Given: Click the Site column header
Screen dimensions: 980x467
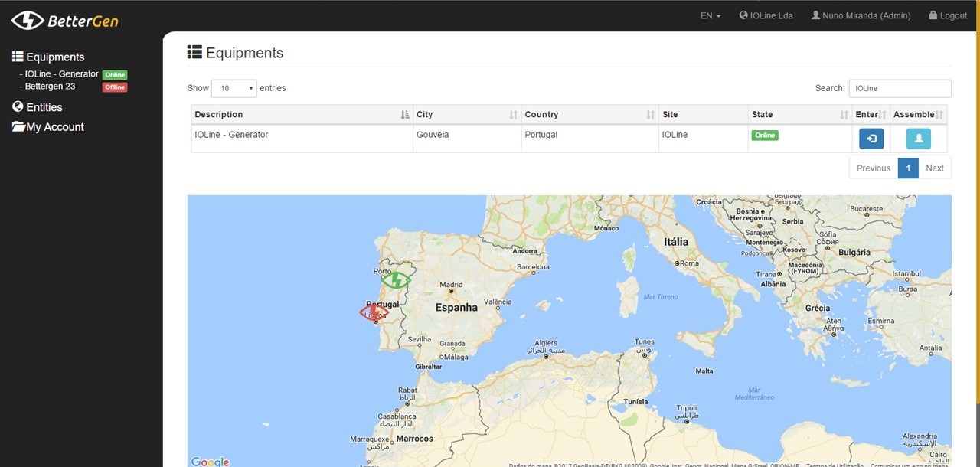Looking at the screenshot, I should pyautogui.click(x=703, y=115).
